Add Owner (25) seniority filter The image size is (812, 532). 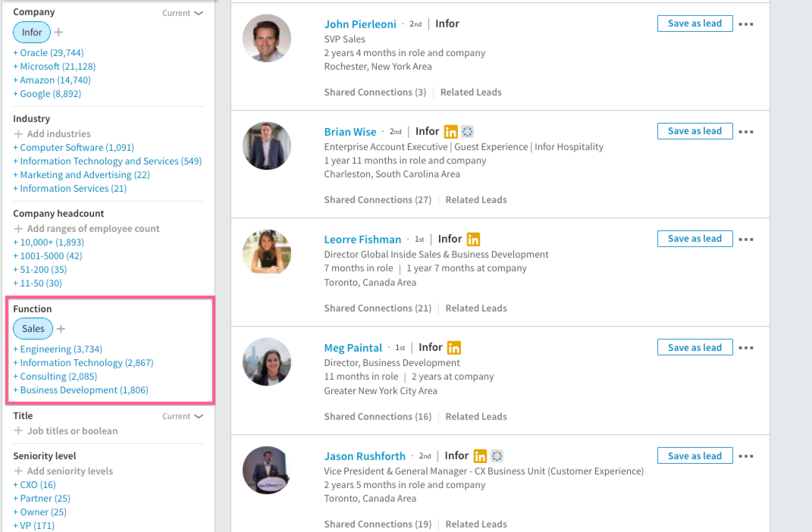point(40,512)
